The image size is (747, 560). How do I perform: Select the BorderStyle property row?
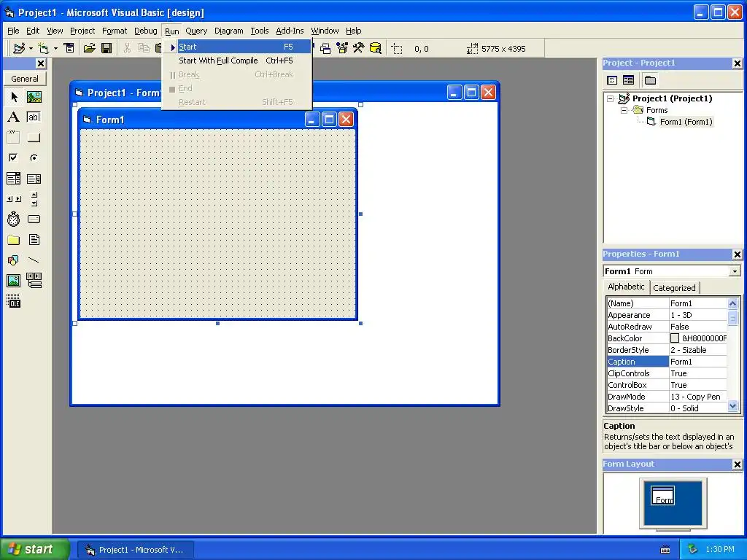click(667, 350)
